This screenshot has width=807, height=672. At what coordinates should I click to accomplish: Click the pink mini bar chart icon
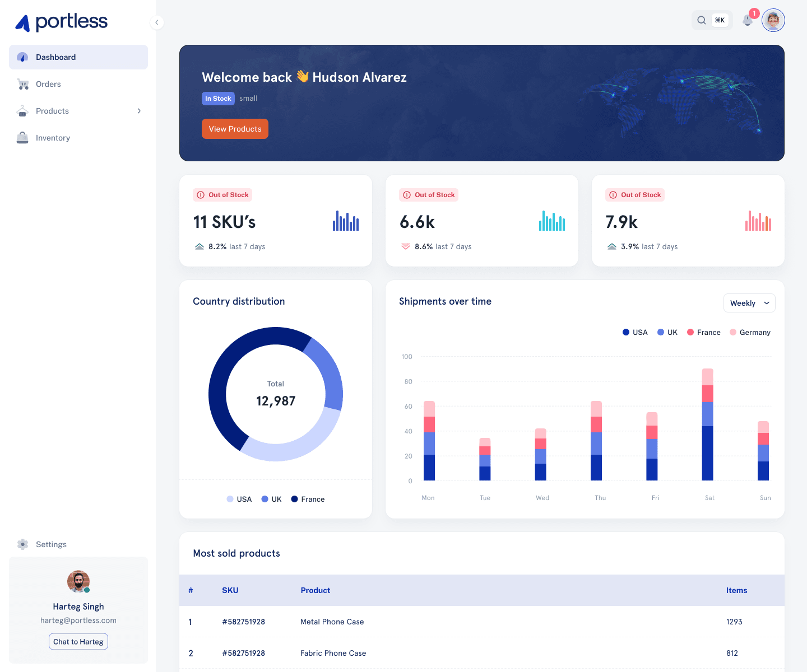point(758,221)
